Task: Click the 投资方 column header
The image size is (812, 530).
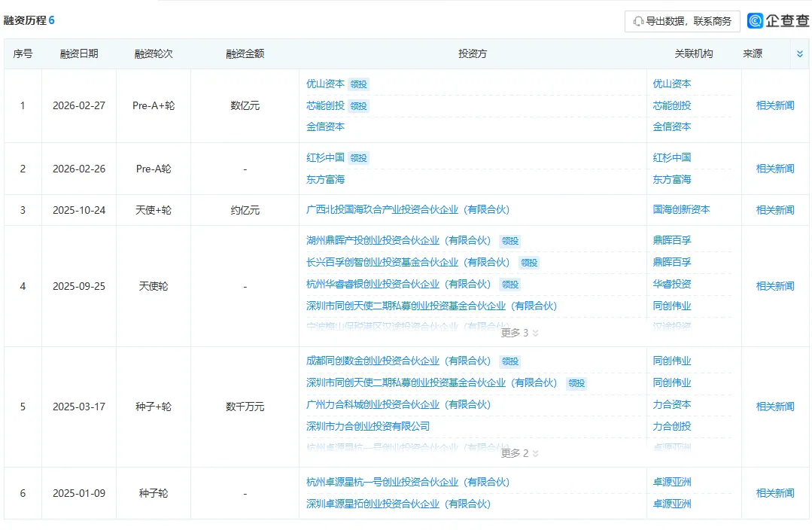Action: tap(473, 54)
